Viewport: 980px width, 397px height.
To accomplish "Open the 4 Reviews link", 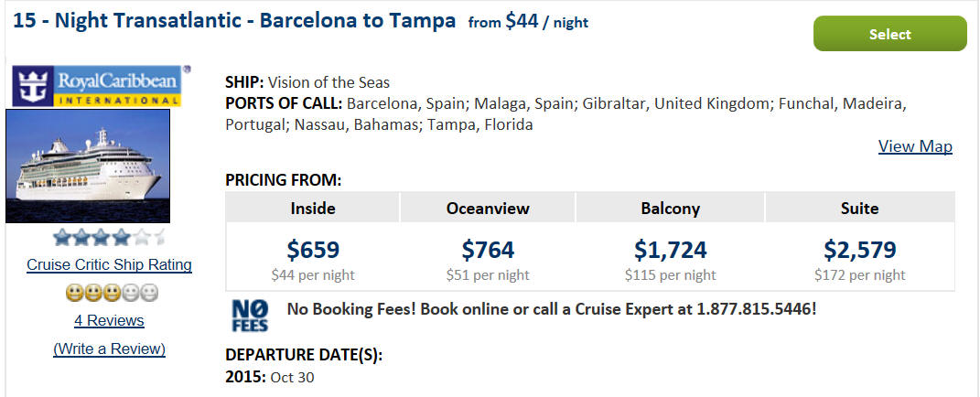I will (x=110, y=321).
